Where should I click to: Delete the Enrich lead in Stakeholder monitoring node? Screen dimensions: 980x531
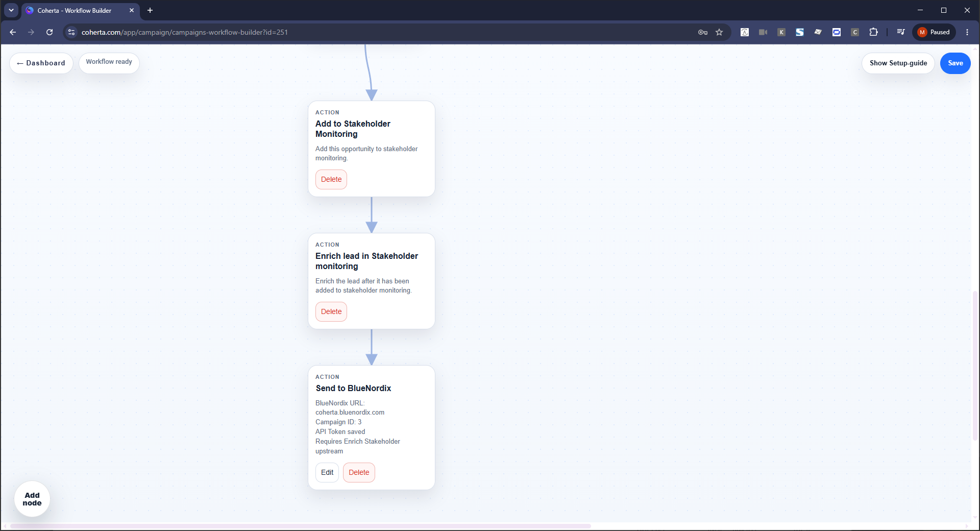(x=331, y=311)
